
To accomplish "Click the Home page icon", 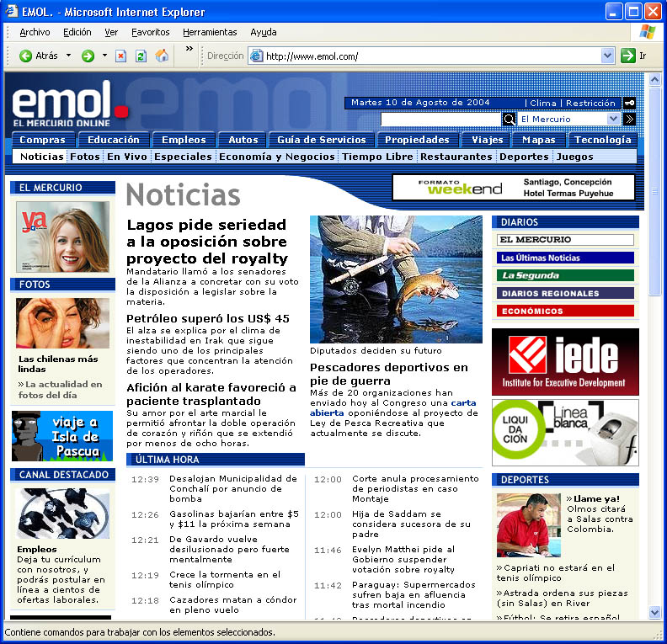I will point(162,56).
